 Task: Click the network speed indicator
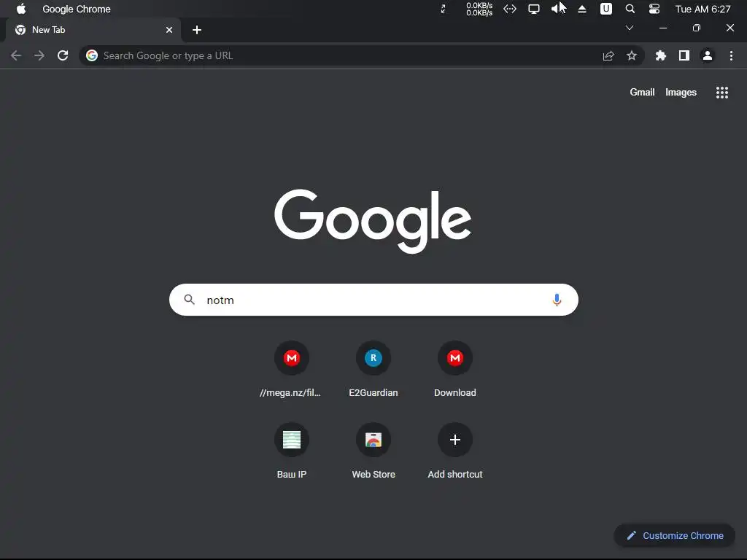(x=479, y=9)
